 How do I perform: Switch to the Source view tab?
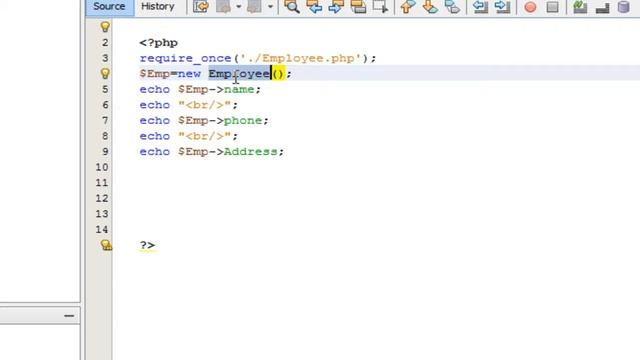[109, 7]
